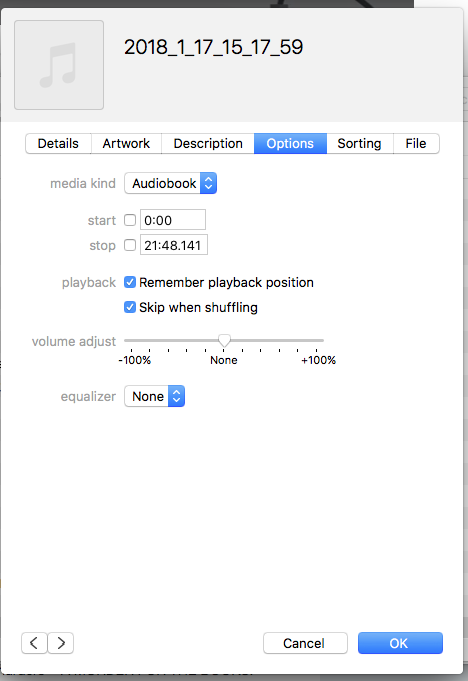Select the File tab
468x681 pixels.
click(x=416, y=143)
